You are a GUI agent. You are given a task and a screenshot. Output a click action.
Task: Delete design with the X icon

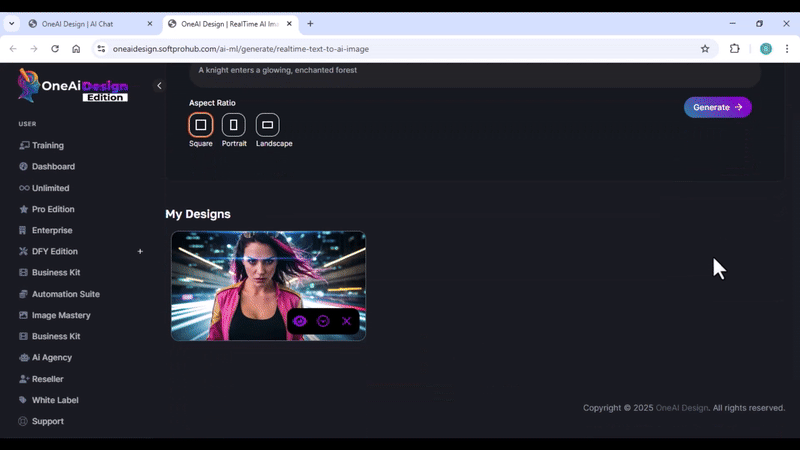pyautogui.click(x=346, y=321)
